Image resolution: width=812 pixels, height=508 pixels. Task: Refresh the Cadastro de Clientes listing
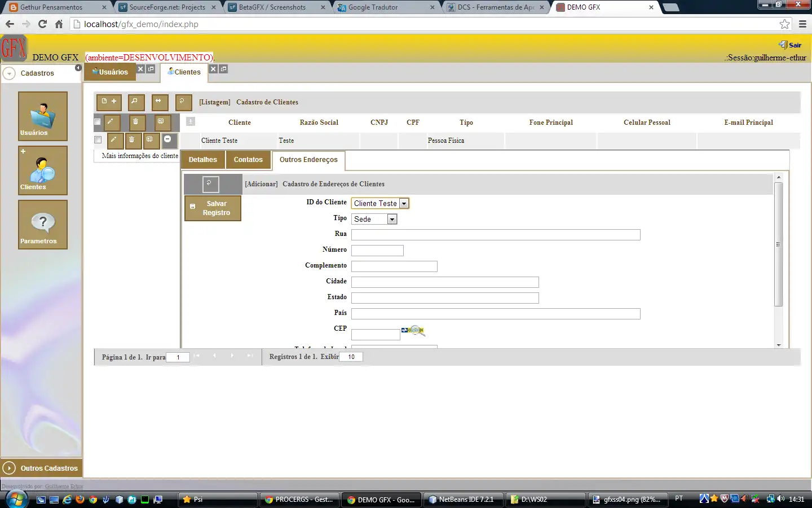183,102
